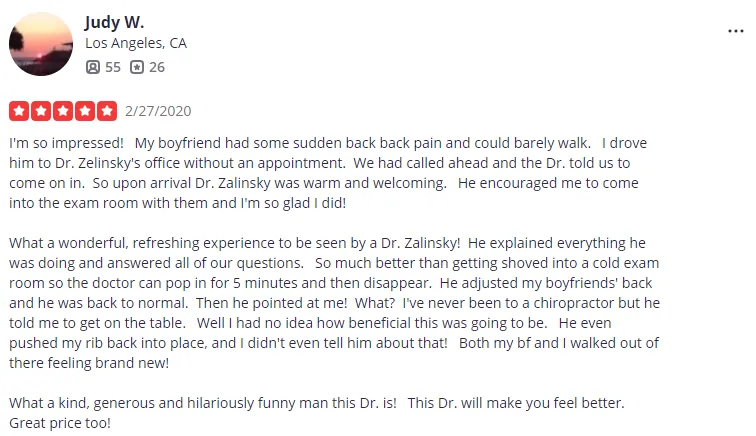
Task: Click the friends icon beside 55
Action: click(93, 67)
